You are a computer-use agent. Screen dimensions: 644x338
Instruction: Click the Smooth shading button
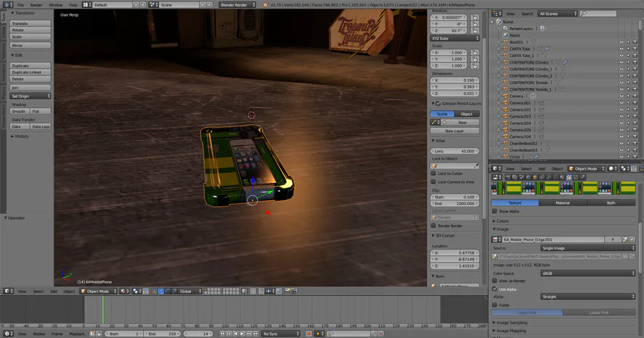(19, 111)
